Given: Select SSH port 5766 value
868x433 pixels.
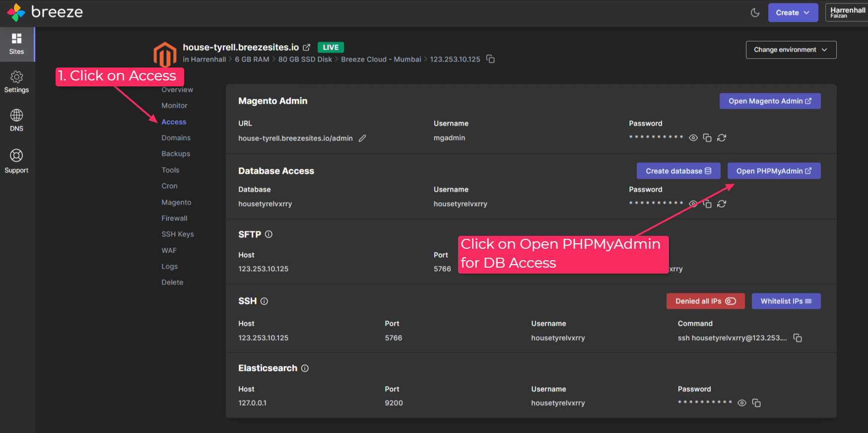Looking at the screenshot, I should click(394, 338).
